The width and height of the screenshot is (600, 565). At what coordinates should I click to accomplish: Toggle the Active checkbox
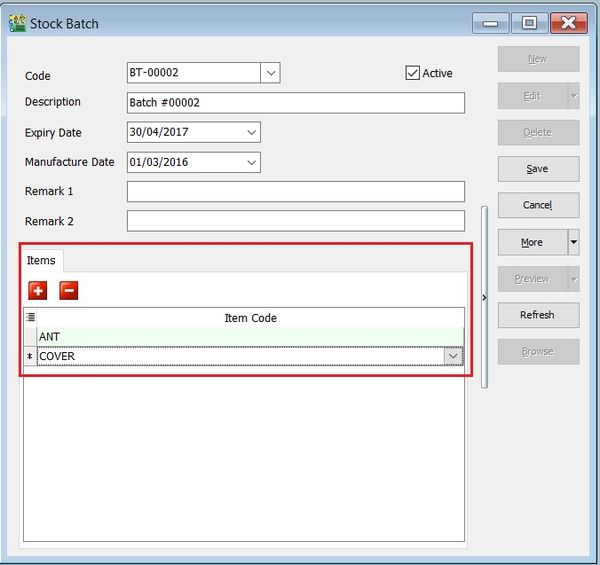tap(412, 73)
